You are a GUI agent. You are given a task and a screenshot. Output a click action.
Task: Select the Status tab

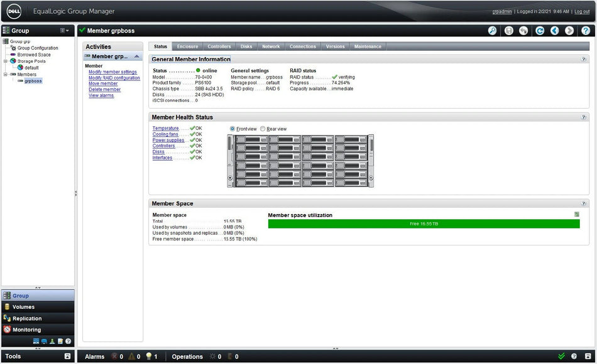coord(160,46)
